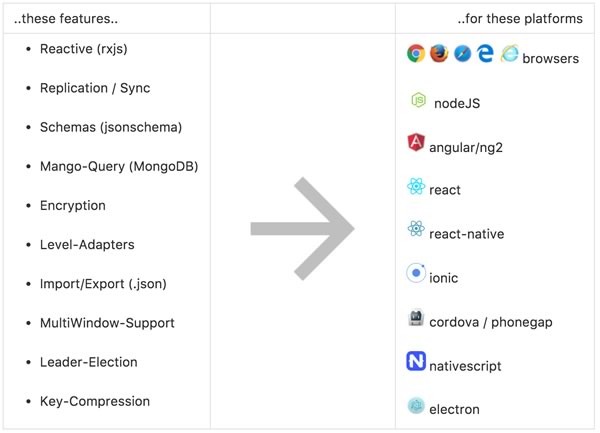Click the large gray arrow
The height and width of the screenshot is (433, 600).
click(x=302, y=229)
